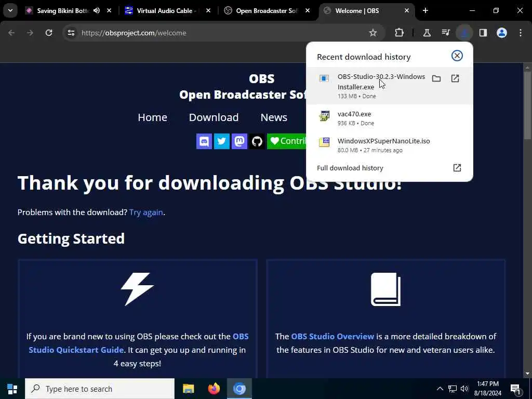
Task: Open the OBS Download page
Action: click(214, 117)
